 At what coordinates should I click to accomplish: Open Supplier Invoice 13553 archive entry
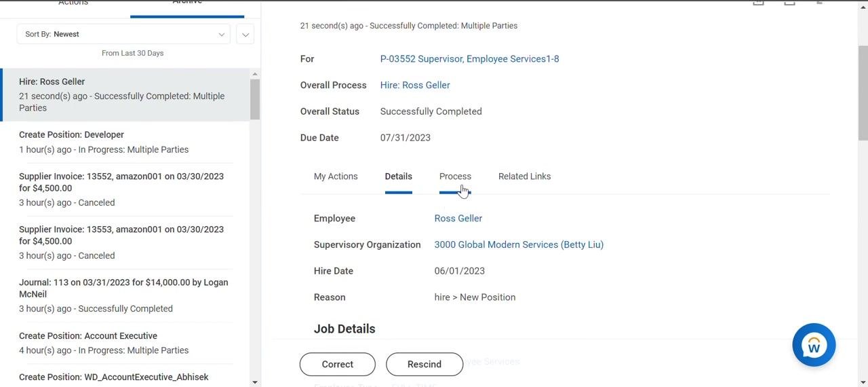[x=125, y=242]
